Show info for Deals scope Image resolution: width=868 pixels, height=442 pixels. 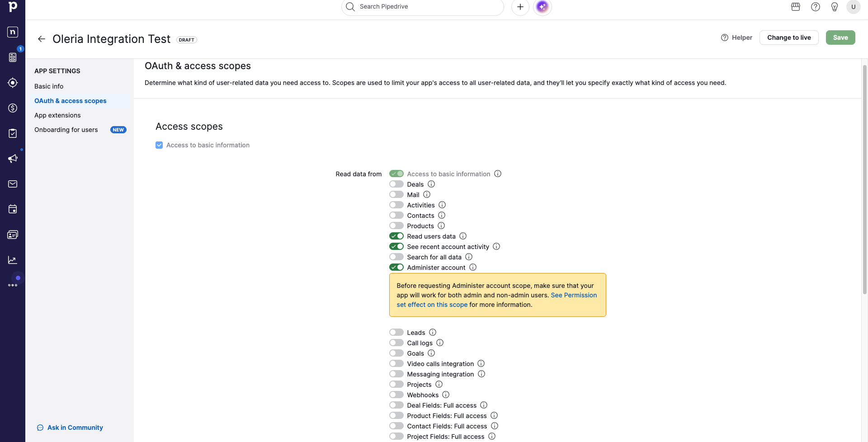(431, 184)
